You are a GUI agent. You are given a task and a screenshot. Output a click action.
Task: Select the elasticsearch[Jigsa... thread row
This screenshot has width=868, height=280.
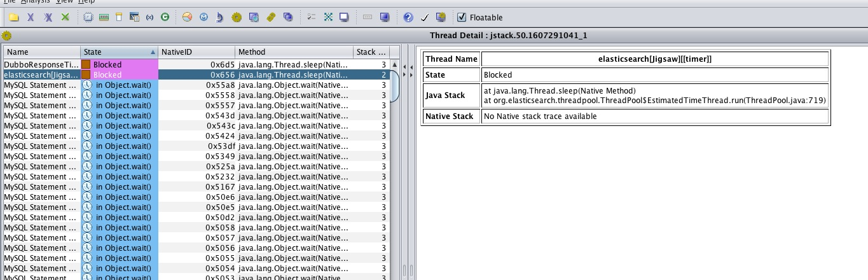point(196,75)
